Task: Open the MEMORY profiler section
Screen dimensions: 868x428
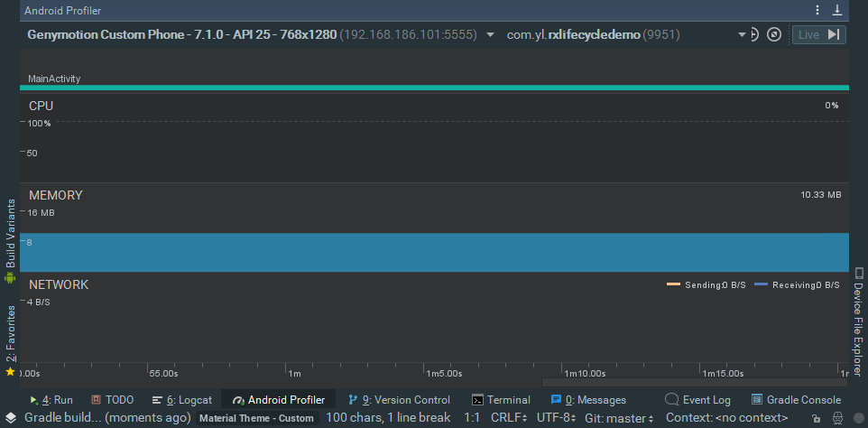Action: click(x=55, y=195)
